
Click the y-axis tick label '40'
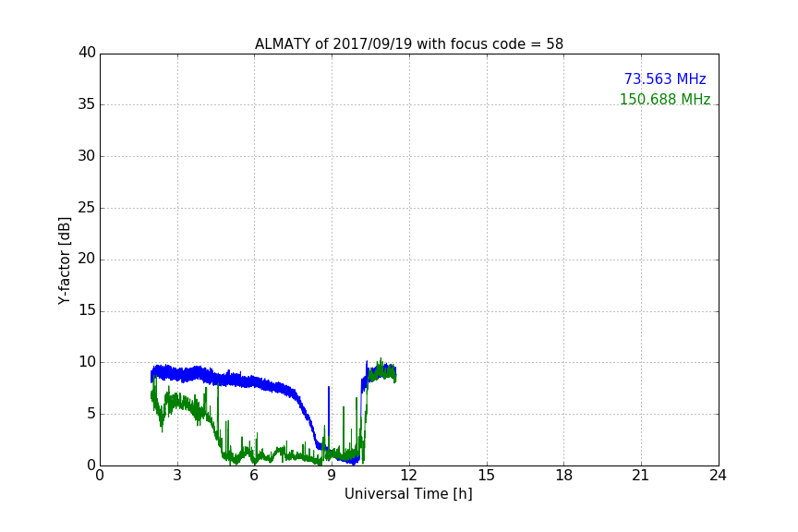(87, 53)
